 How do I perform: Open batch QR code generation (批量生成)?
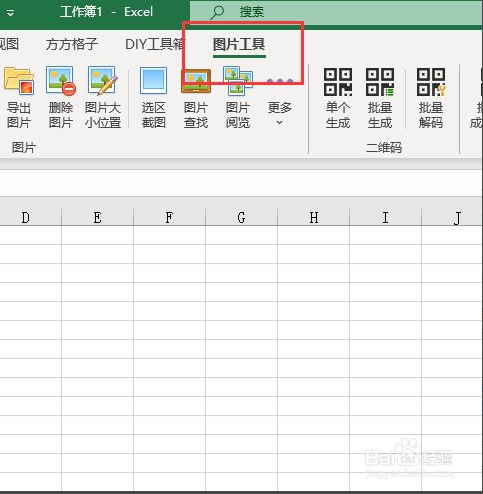coord(380,98)
